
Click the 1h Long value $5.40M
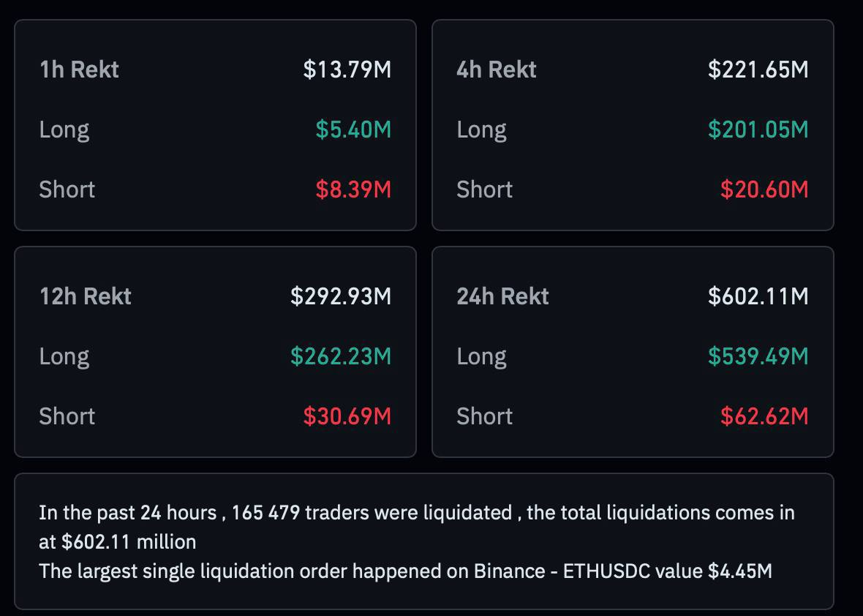click(x=353, y=129)
